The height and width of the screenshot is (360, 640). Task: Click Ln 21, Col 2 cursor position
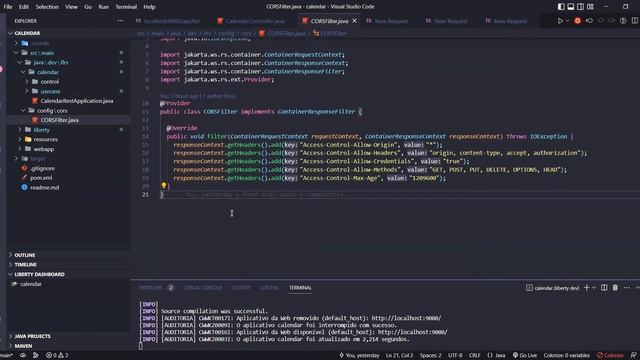(x=399, y=356)
